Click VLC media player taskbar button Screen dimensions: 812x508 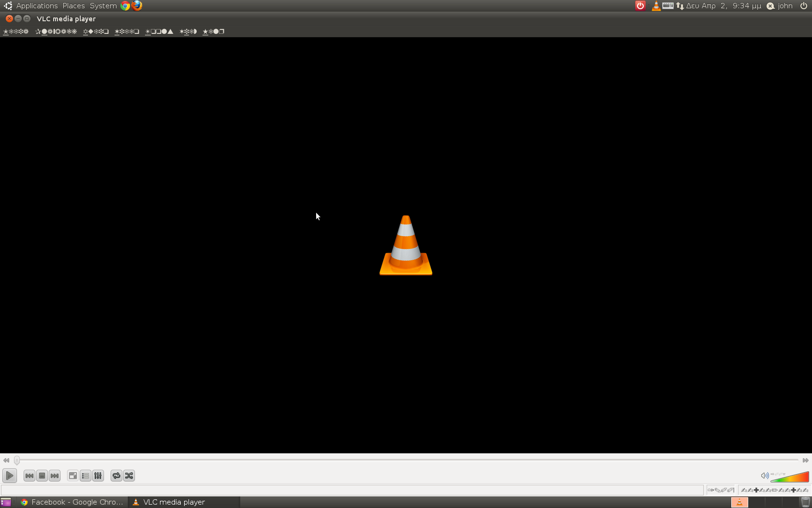[174, 502]
